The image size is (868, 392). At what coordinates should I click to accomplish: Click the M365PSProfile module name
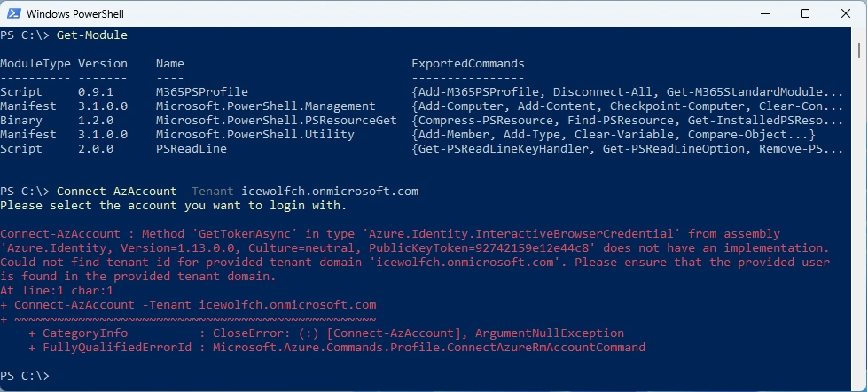click(202, 92)
